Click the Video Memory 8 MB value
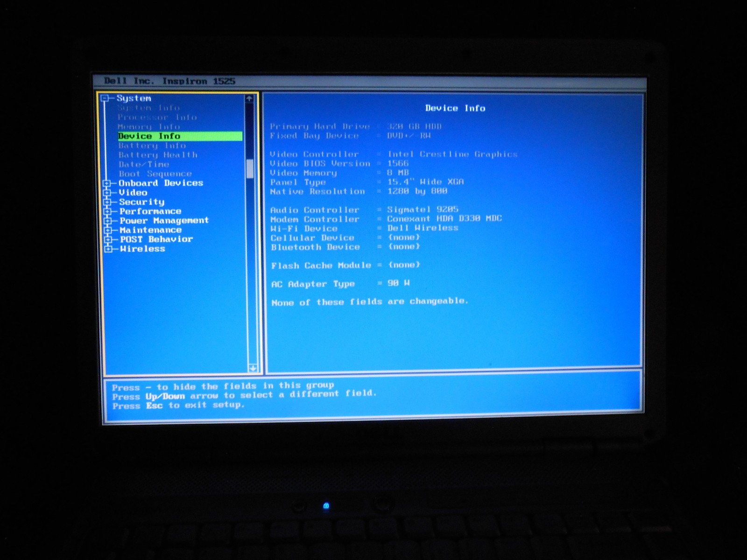747x560 pixels. (398, 173)
